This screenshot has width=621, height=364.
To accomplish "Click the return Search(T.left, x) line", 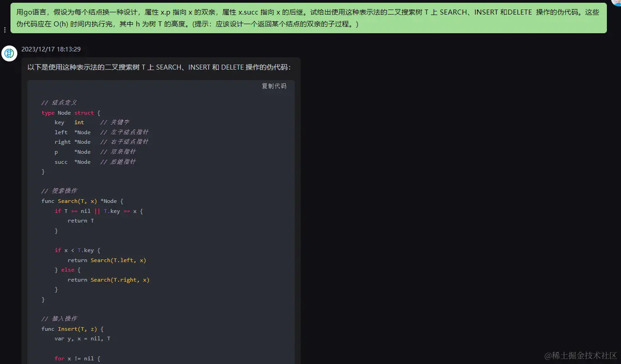I will [107, 260].
